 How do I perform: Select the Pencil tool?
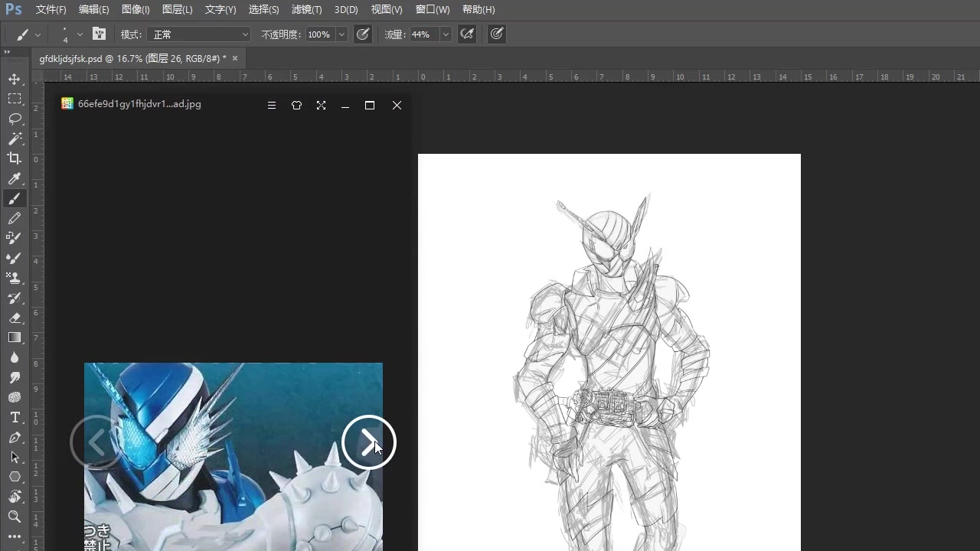(15, 218)
